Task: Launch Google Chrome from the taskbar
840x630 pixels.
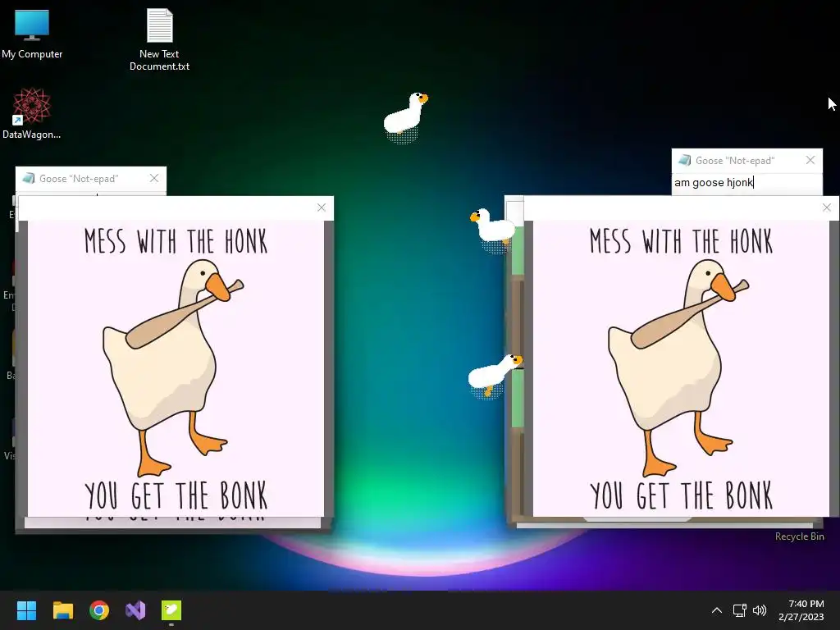Action: click(x=99, y=610)
